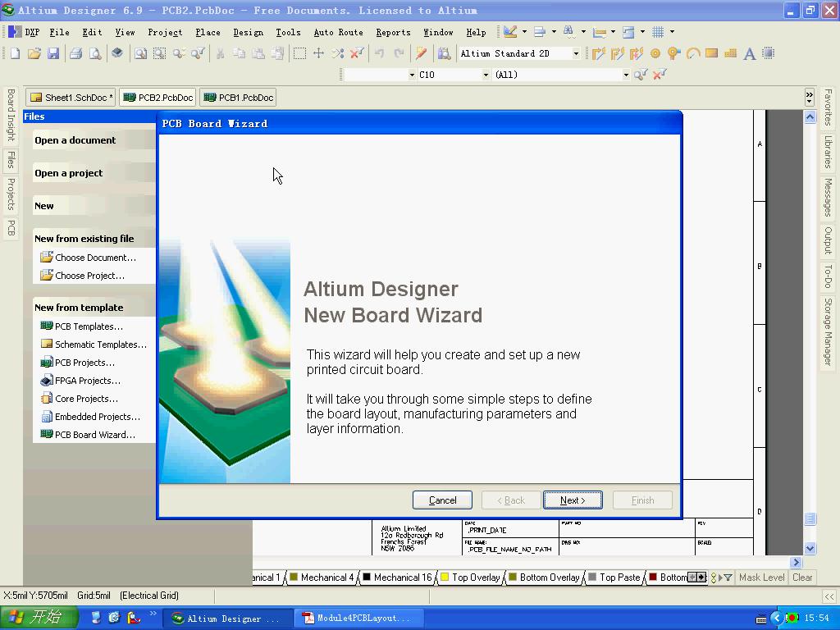840x630 pixels.
Task: Select the Place Fill rectangle tool
Action: coord(711,53)
